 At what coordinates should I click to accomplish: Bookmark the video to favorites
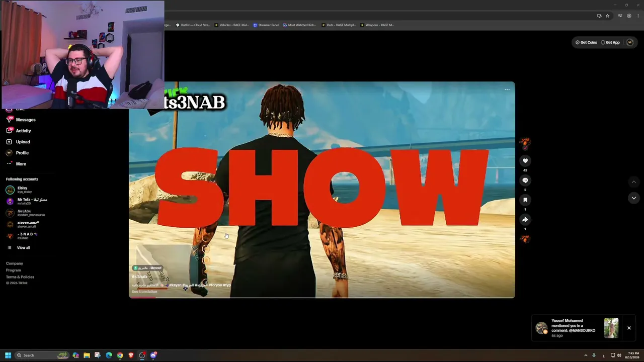pos(525,200)
